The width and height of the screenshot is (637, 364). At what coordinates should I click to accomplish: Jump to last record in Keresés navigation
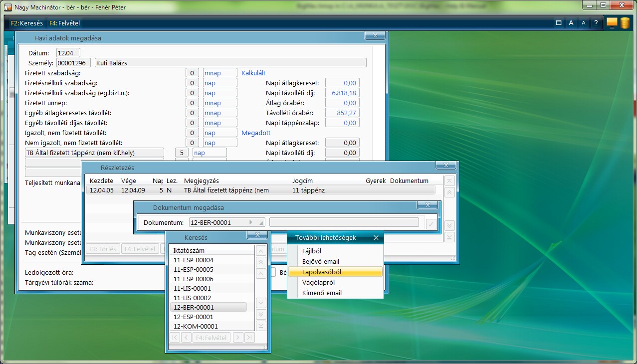[249, 338]
